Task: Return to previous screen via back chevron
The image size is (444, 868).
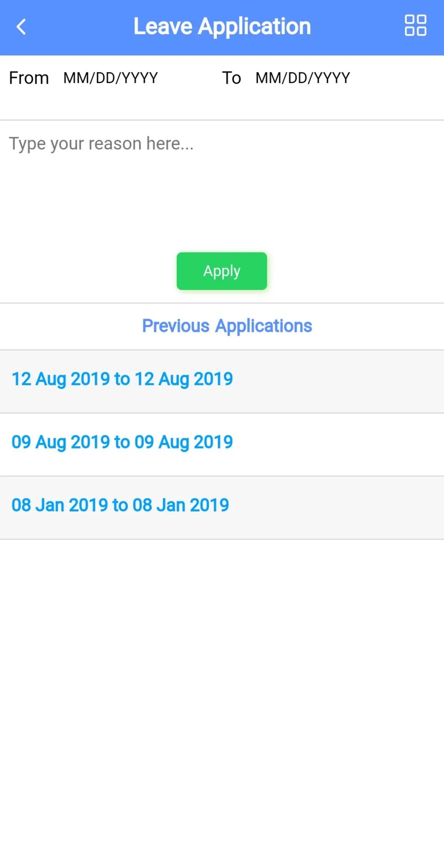Action: [x=21, y=27]
